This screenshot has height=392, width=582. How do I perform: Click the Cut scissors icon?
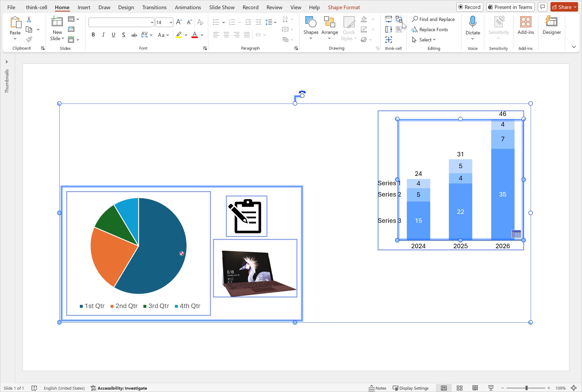coord(29,19)
